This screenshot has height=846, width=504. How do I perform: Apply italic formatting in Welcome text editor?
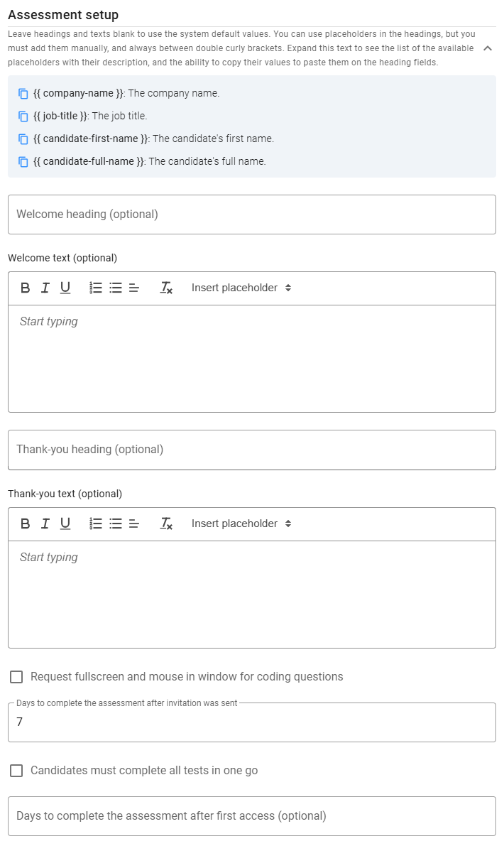click(45, 288)
